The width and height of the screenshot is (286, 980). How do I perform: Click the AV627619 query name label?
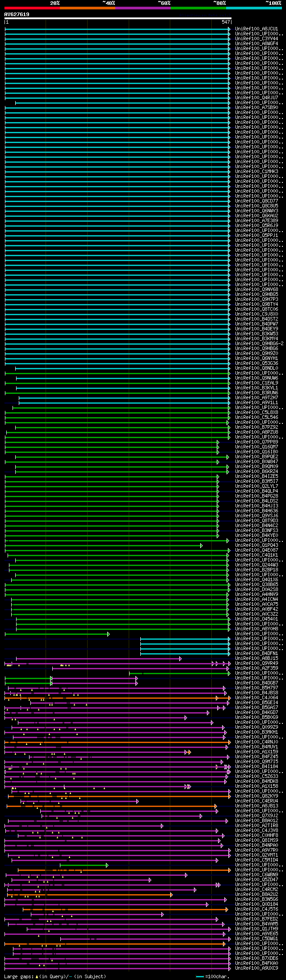(x=17, y=14)
